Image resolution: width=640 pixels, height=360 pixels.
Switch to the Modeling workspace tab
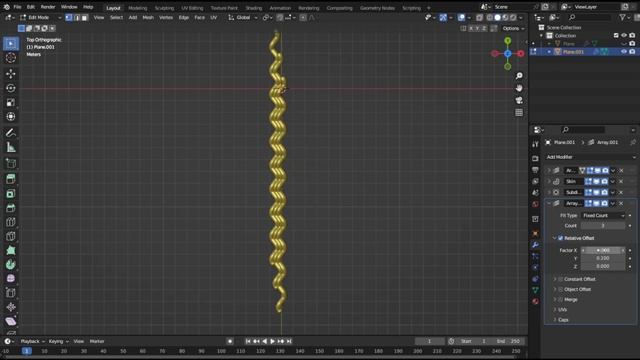click(x=138, y=8)
